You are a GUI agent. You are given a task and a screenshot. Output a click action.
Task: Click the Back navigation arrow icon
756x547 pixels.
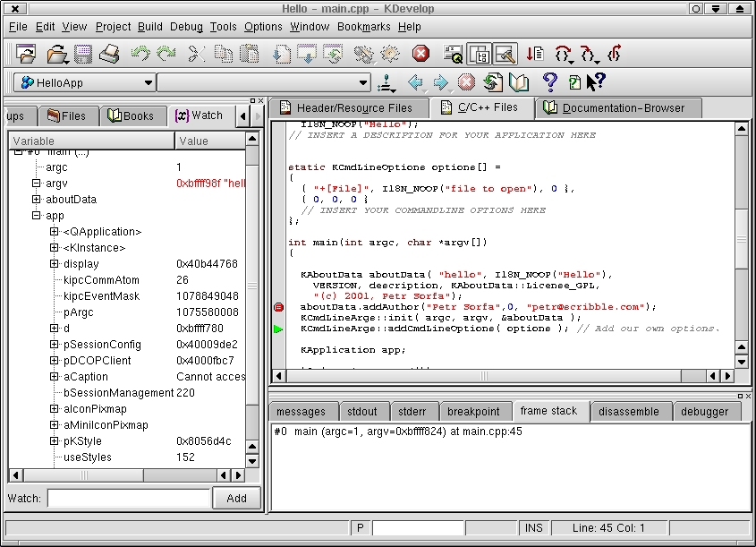coord(415,83)
